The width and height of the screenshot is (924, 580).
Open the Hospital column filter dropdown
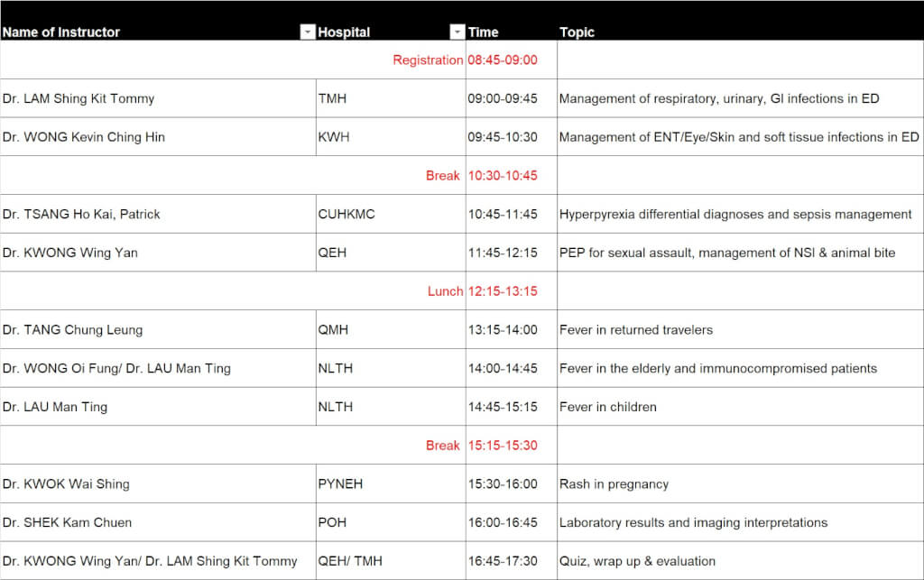pos(457,32)
